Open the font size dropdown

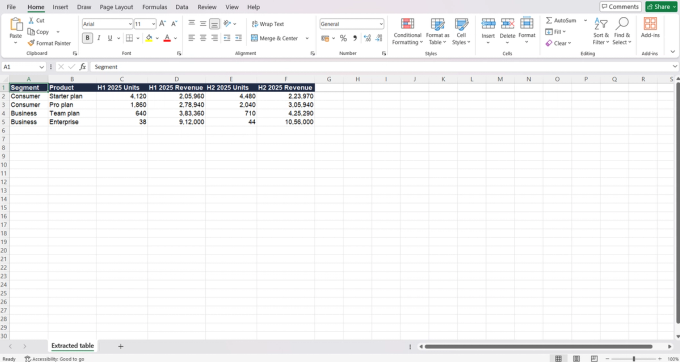(x=153, y=24)
